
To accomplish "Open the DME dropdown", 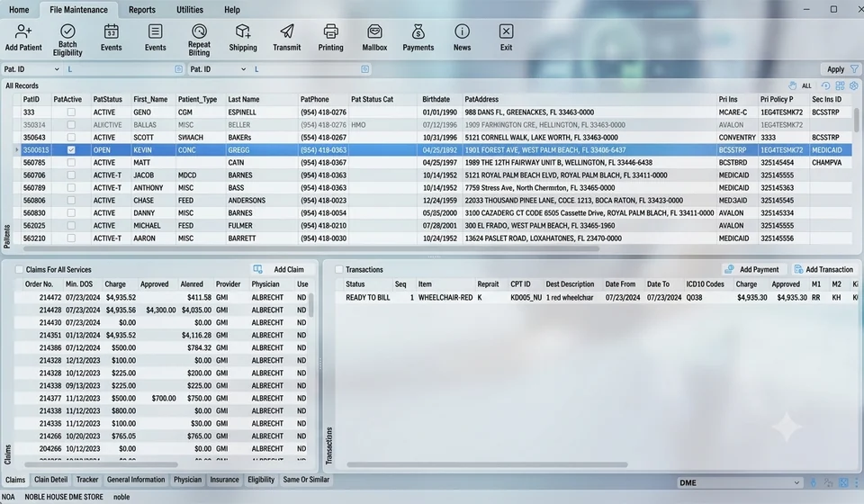I will tap(740, 482).
